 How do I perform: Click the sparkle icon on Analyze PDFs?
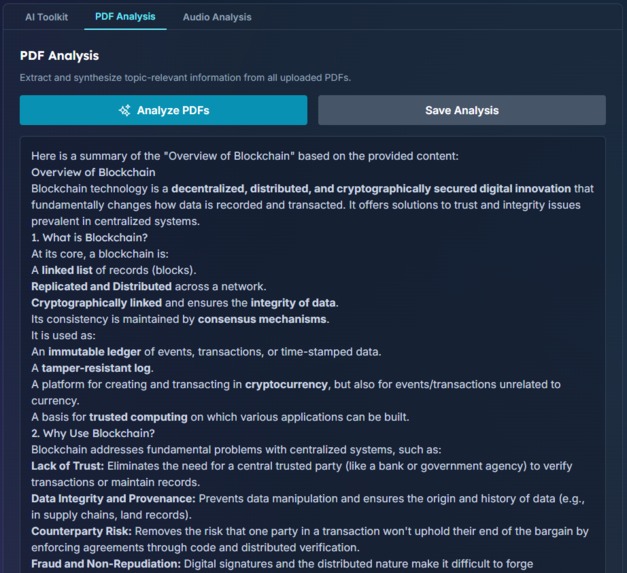click(x=124, y=110)
